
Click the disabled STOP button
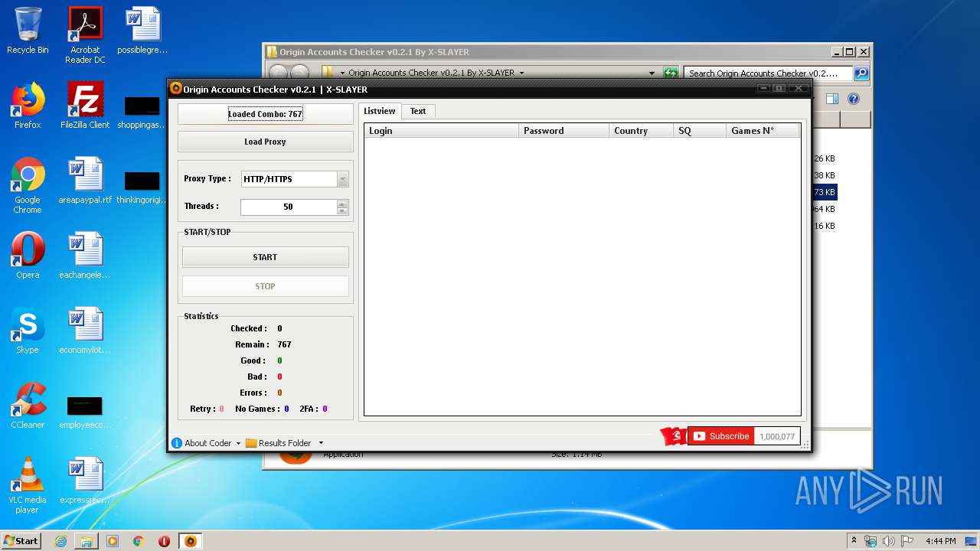[265, 286]
